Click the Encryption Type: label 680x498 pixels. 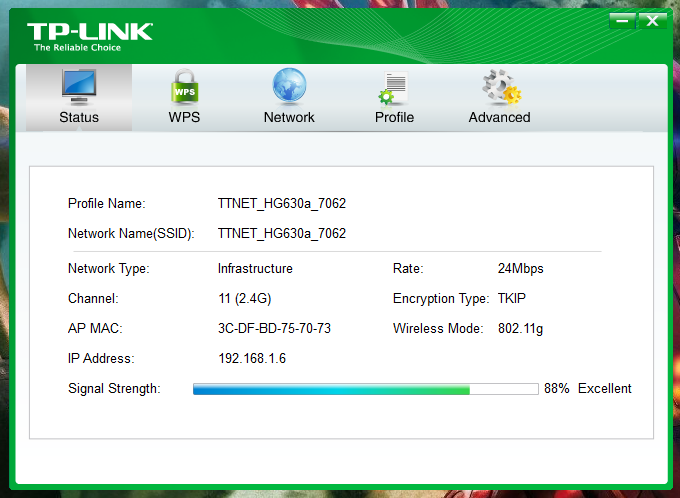point(441,298)
